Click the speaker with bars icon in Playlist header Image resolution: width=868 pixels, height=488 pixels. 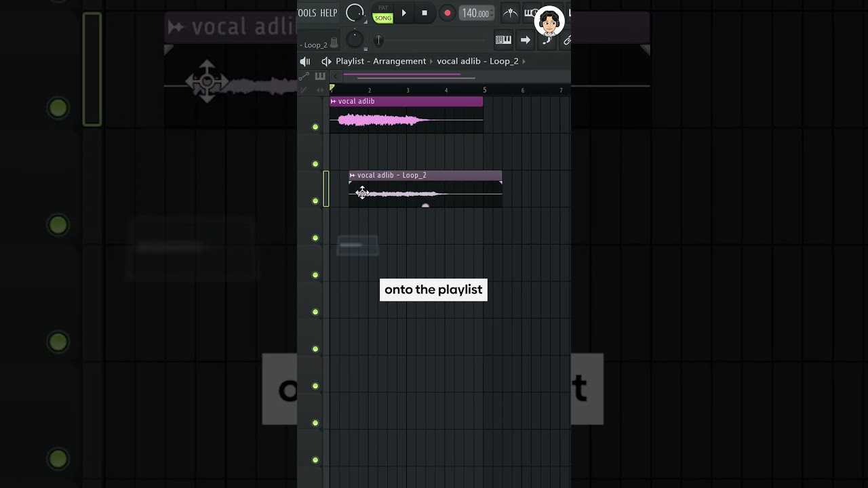click(305, 61)
